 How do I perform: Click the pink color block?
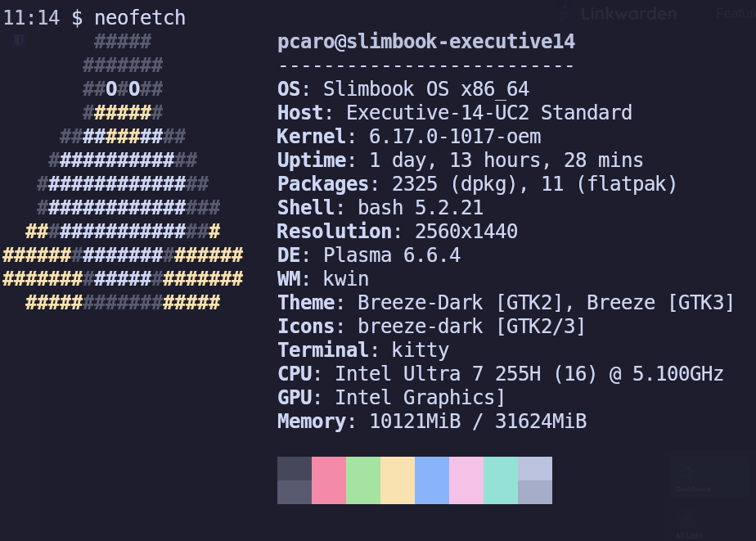coord(329,480)
